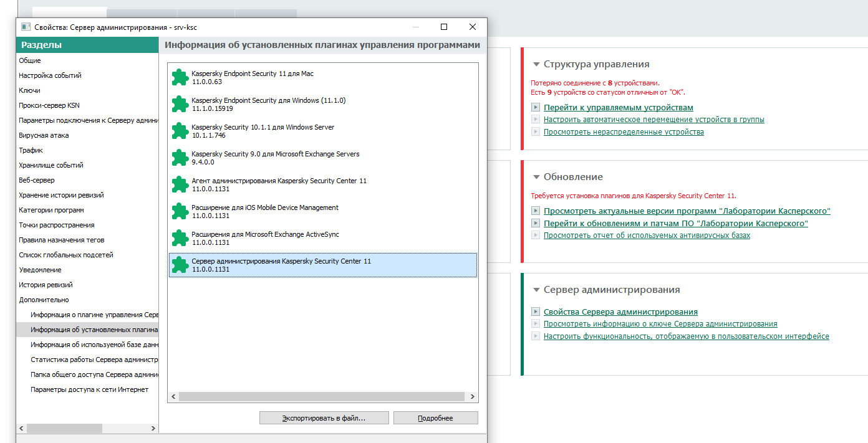Click the Подробнее button
Screen dimensions: 868x443
(436, 418)
